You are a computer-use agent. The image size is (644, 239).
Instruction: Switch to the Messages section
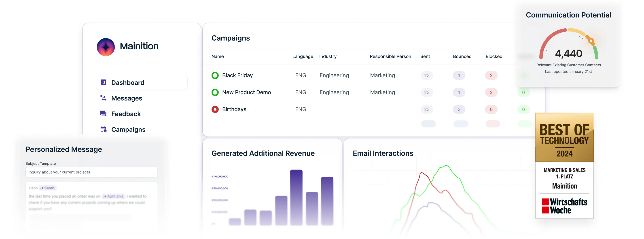pos(127,98)
